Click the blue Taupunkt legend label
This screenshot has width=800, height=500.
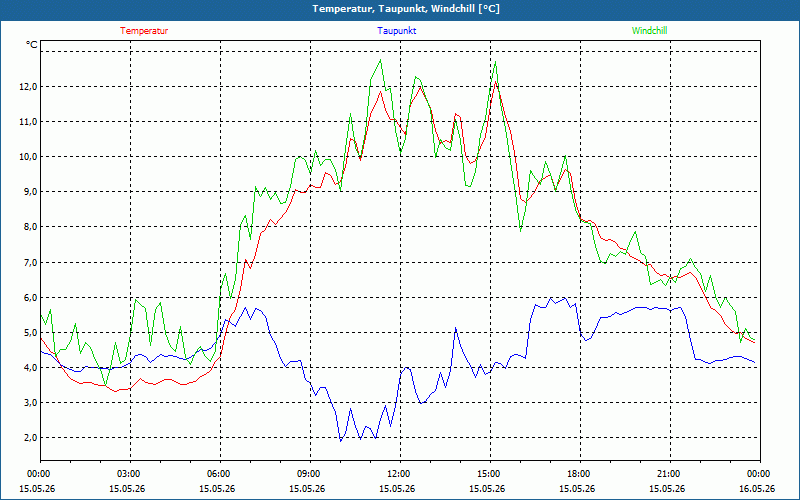396,31
